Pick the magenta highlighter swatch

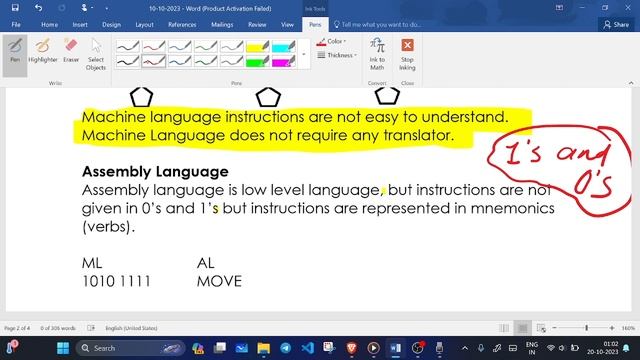(284, 61)
